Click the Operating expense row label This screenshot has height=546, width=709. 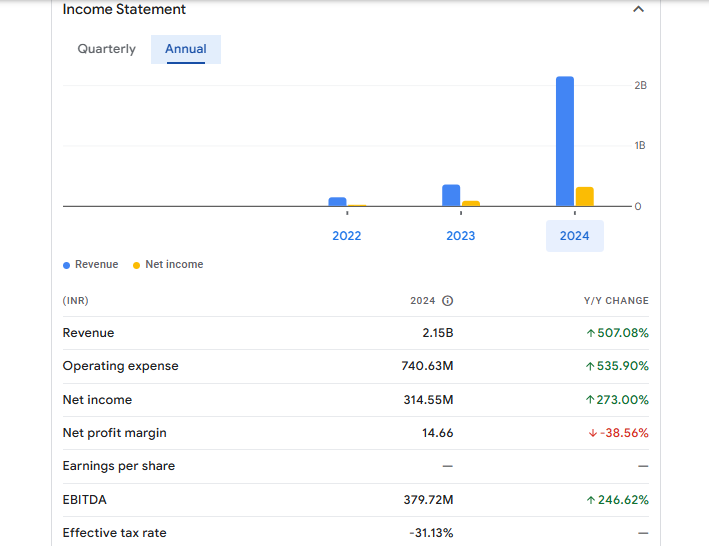(x=120, y=366)
